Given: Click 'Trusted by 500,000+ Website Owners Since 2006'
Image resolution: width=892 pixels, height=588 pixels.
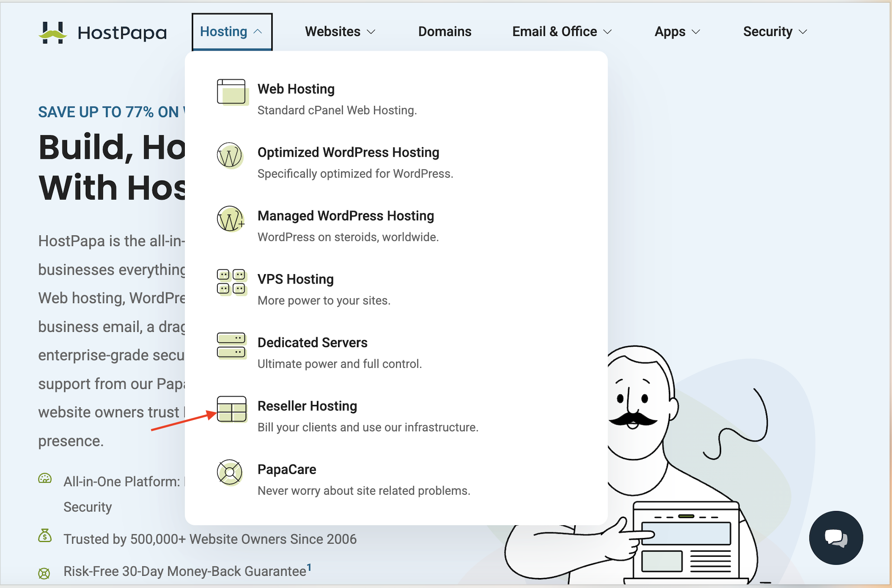Looking at the screenshot, I should tap(210, 539).
